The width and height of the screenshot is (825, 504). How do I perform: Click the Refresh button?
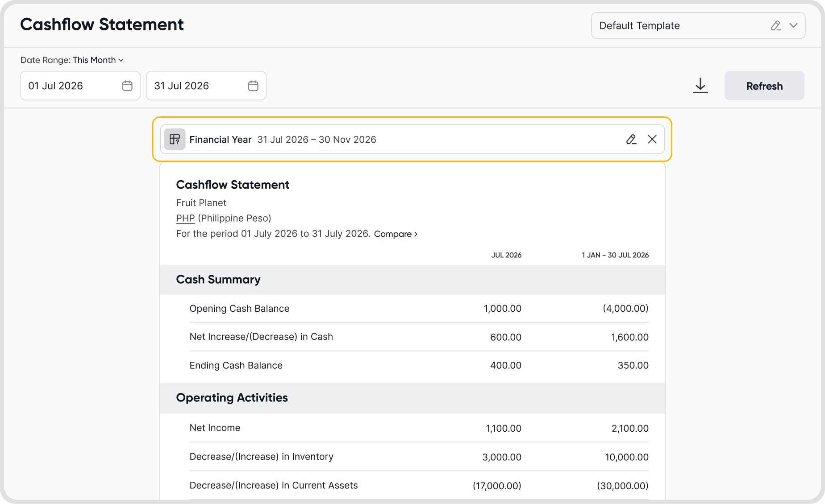click(764, 86)
